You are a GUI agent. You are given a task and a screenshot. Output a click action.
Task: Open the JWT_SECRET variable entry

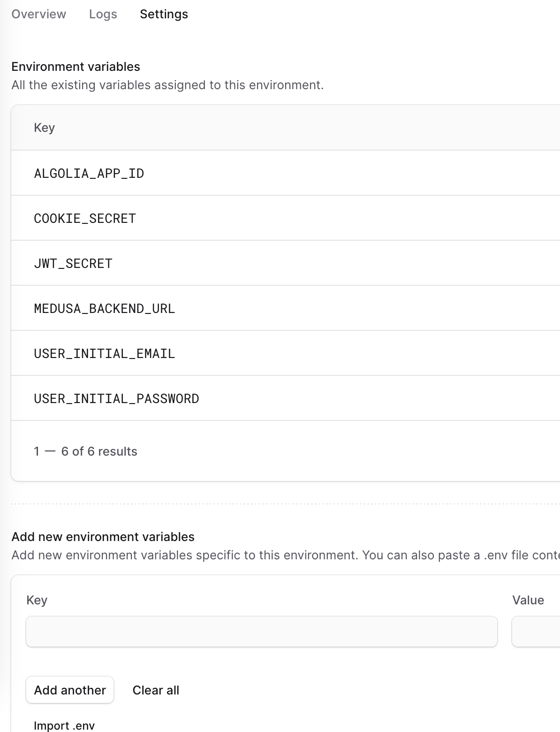point(73,263)
